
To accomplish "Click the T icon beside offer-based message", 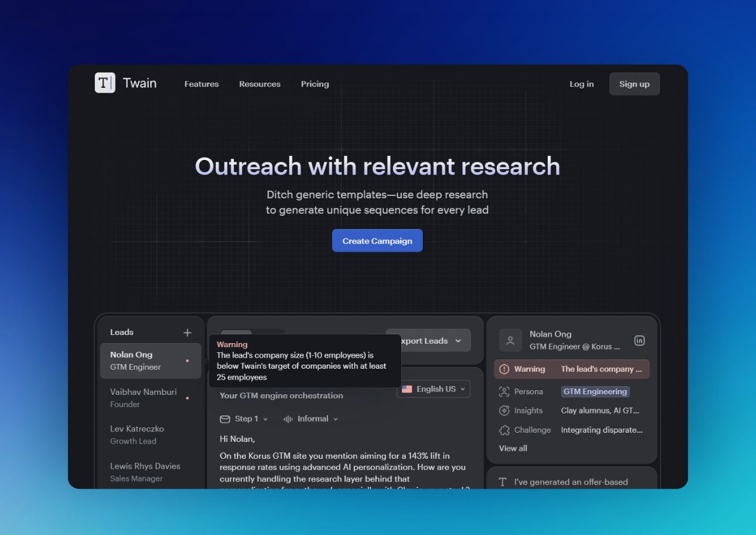I will [503, 482].
